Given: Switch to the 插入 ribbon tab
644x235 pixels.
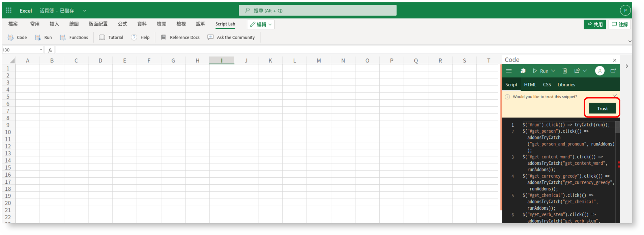Looking at the screenshot, I should point(54,24).
